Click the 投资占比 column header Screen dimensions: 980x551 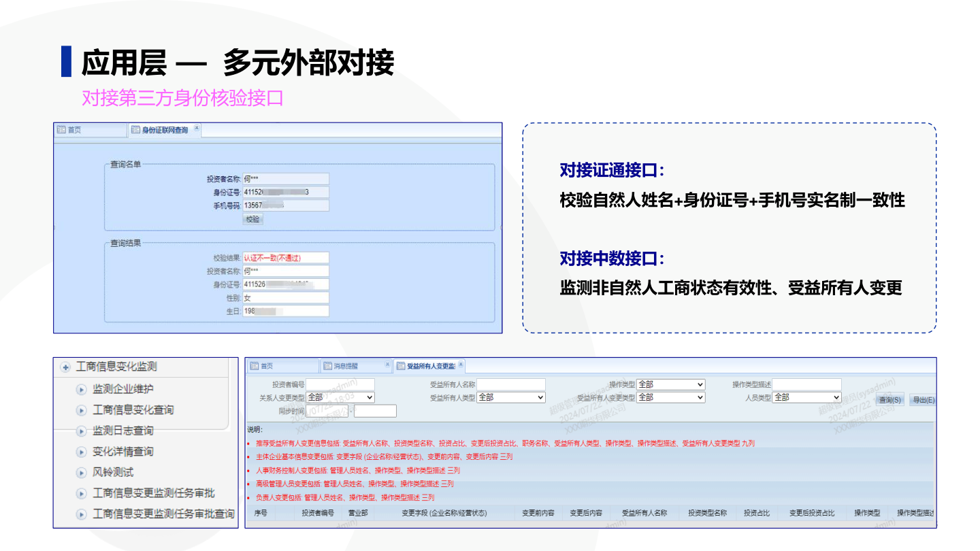coord(757,513)
